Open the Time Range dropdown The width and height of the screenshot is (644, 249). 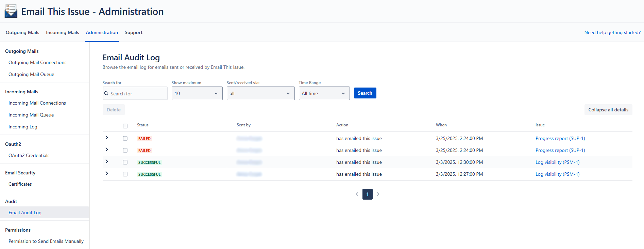click(x=324, y=93)
